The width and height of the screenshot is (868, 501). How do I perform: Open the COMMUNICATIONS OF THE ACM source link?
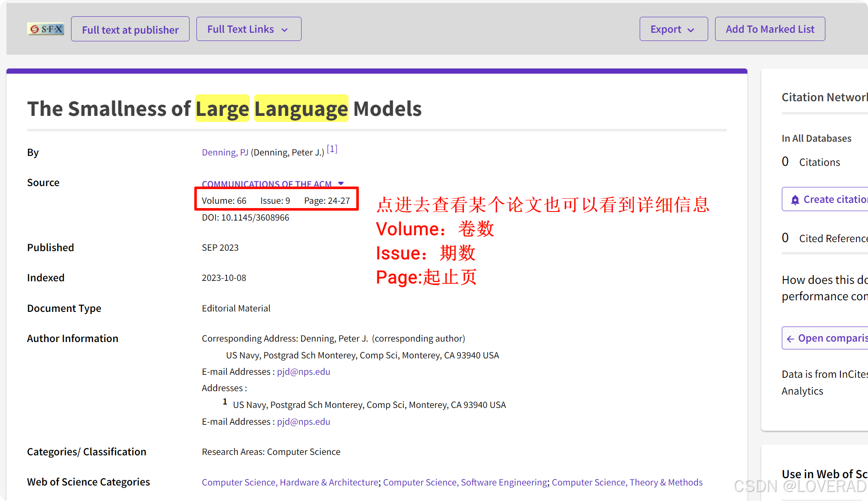click(x=267, y=184)
